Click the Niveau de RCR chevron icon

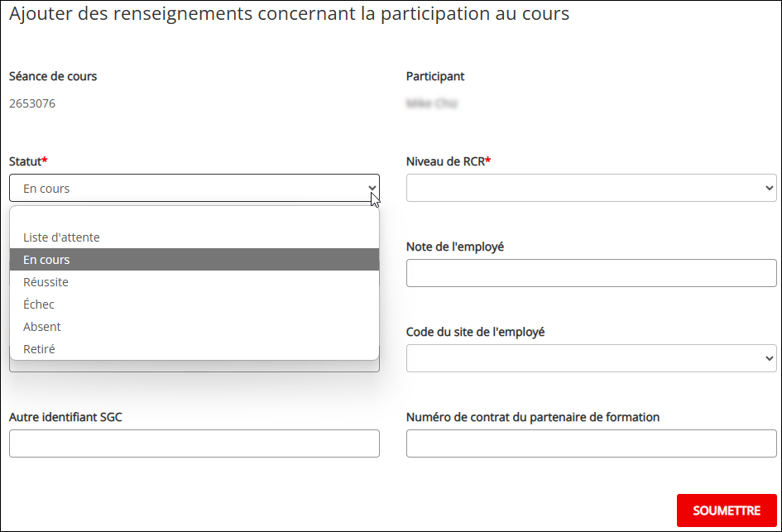coord(769,188)
